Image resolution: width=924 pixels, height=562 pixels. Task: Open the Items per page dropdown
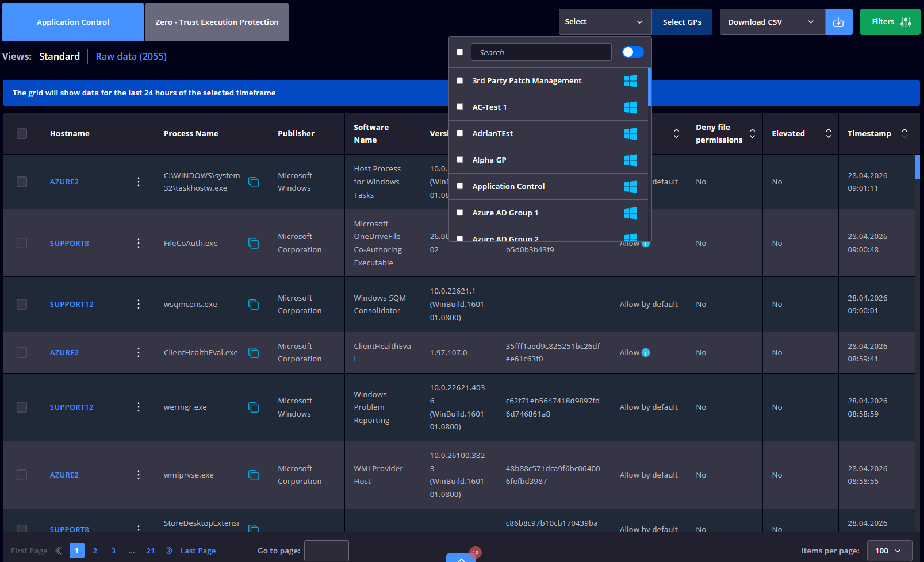coord(889,551)
